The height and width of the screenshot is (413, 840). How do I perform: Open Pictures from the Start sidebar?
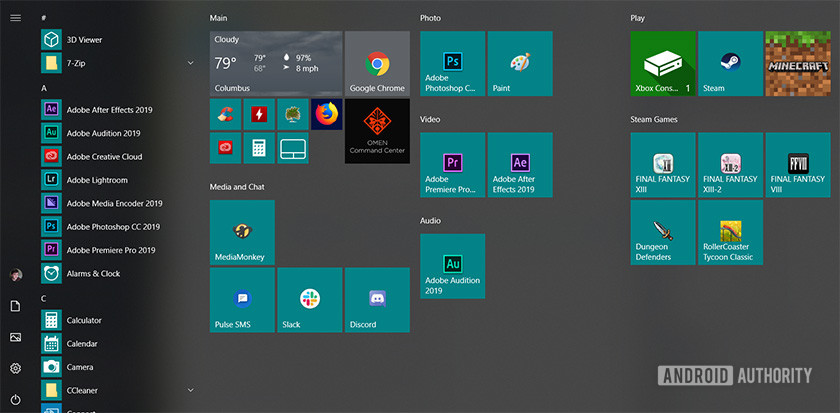coord(16,337)
